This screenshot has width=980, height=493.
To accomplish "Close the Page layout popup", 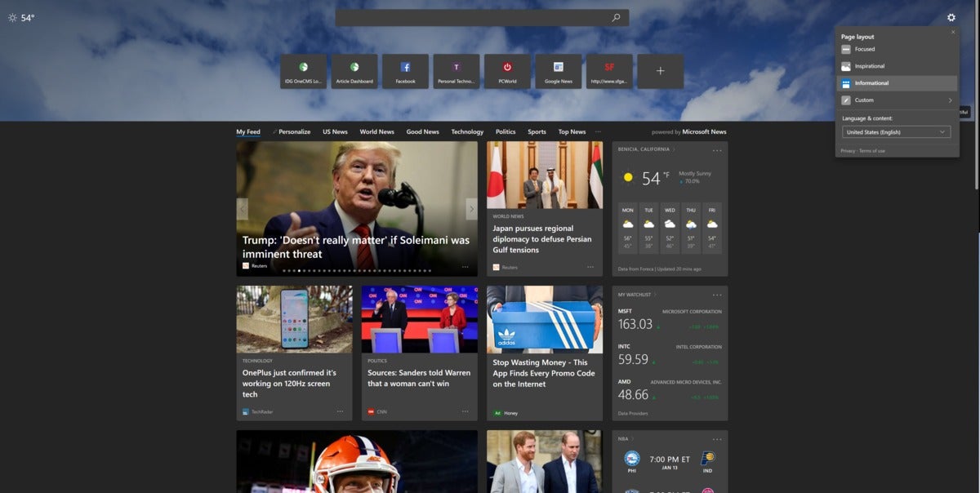I will click(x=952, y=32).
